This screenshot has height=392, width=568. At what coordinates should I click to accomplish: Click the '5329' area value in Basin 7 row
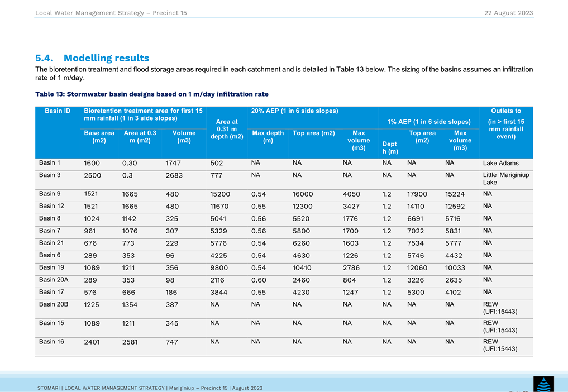(218, 232)
